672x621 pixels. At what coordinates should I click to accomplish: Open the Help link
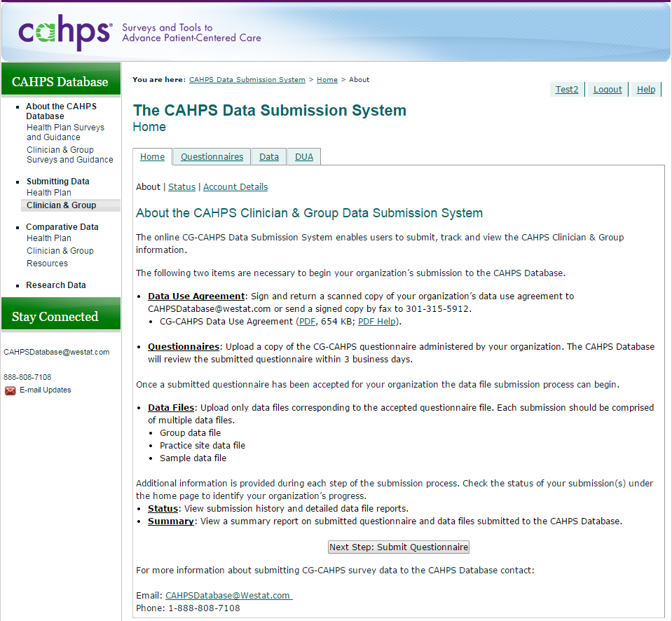(646, 90)
